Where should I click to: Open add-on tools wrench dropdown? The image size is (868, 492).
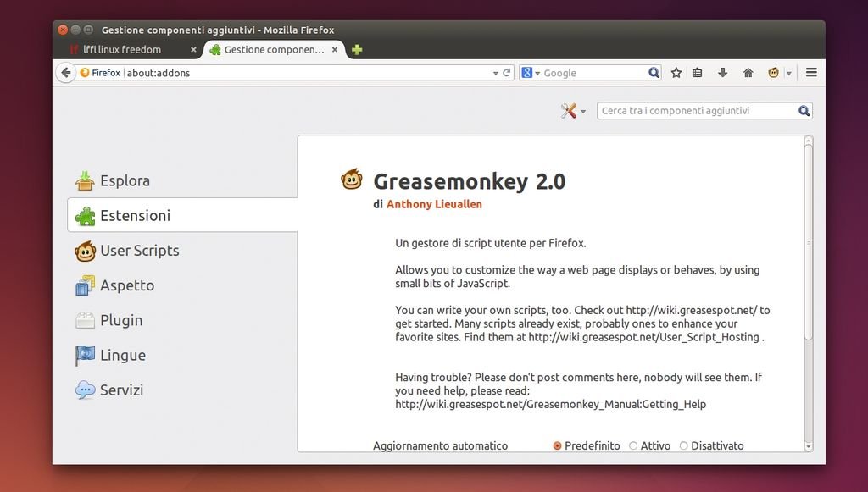coord(573,111)
